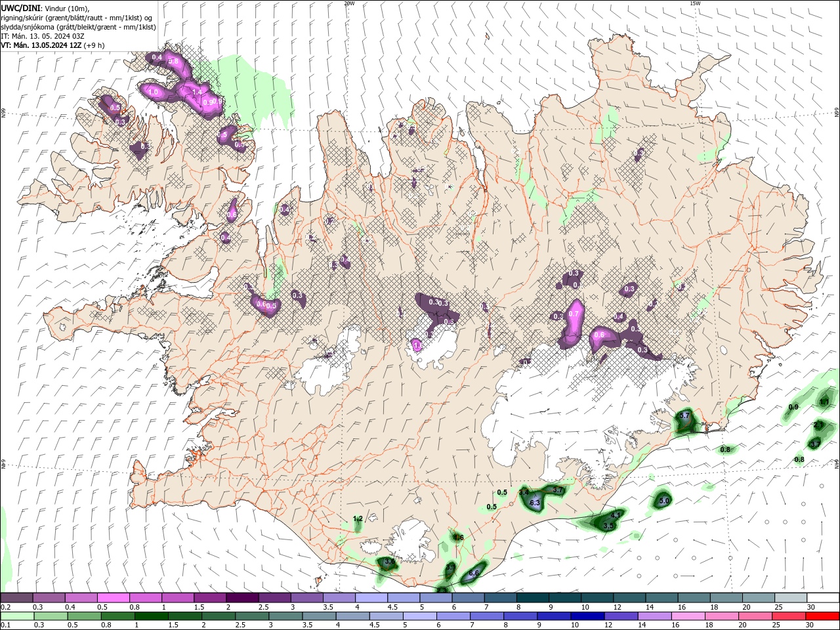Click the '0.7' snow value on the map
Image resolution: width=840 pixels, height=630 pixels.
(574, 314)
